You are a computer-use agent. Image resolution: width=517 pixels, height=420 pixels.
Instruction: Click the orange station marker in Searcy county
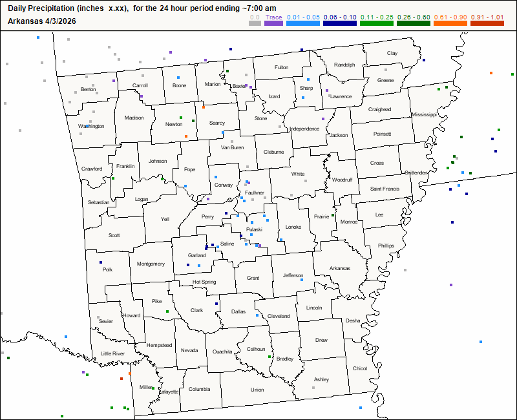click(204, 107)
